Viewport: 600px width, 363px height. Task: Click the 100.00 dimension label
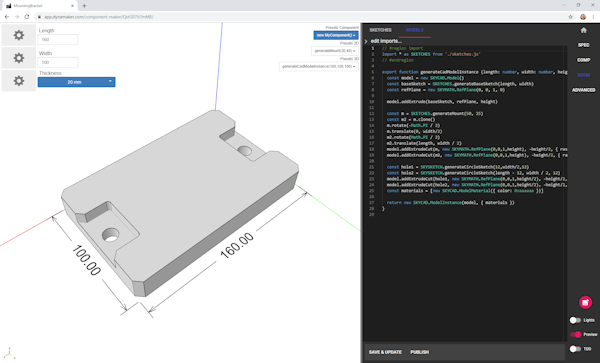pos(86,260)
